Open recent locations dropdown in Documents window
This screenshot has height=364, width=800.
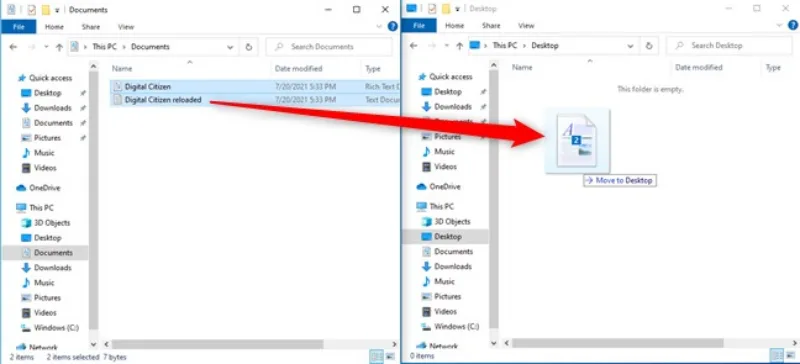[x=46, y=47]
